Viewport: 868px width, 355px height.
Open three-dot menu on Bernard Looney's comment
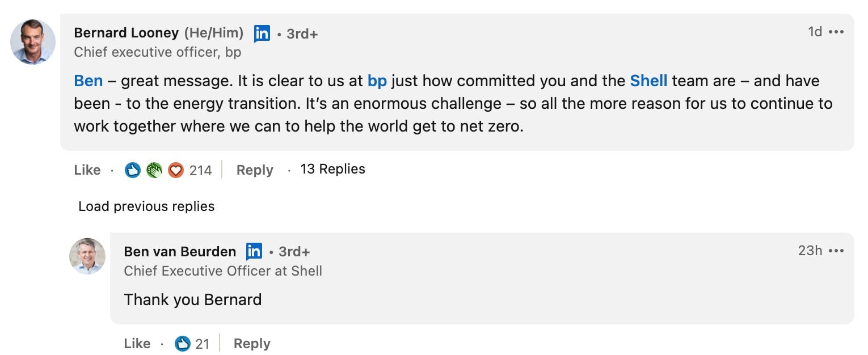(x=836, y=32)
